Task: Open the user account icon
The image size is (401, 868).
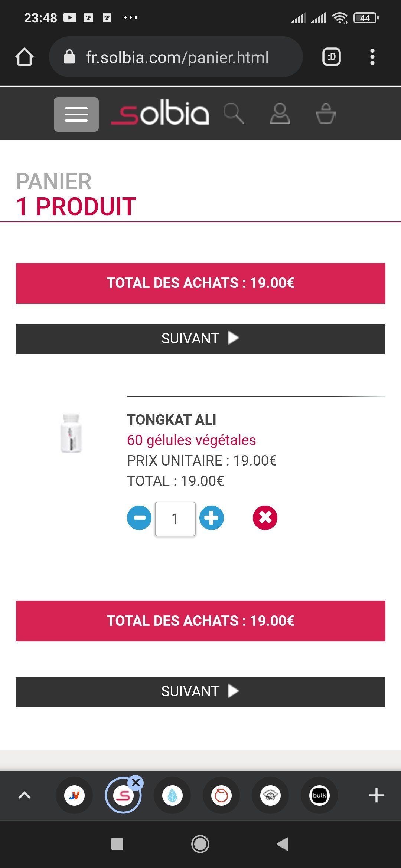Action: pos(280,114)
